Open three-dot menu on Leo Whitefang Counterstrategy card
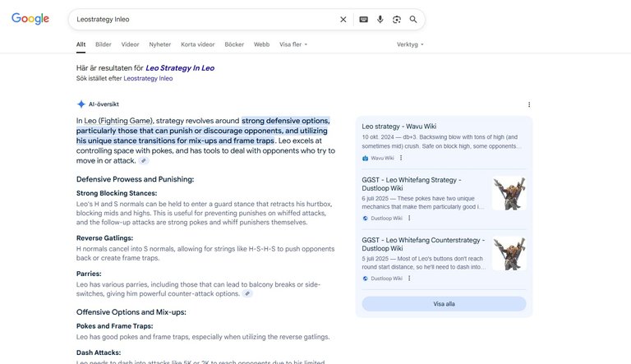This screenshot has width=631, height=364. [x=409, y=279]
